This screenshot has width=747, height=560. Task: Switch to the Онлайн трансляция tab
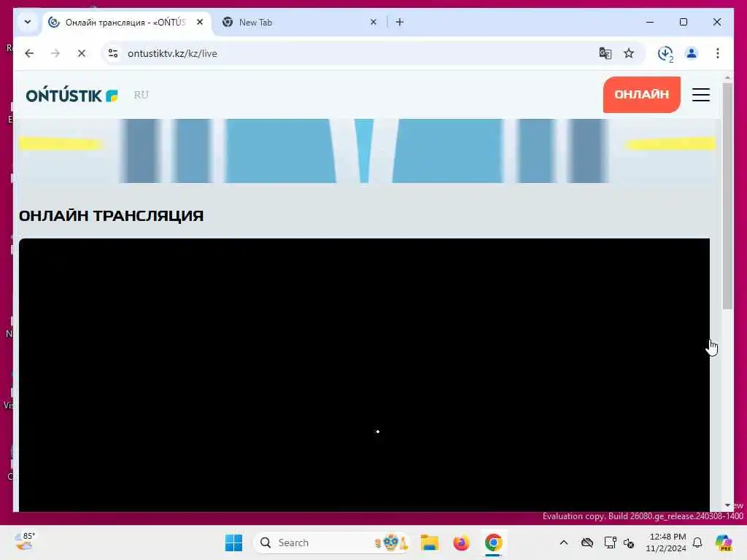click(x=126, y=23)
